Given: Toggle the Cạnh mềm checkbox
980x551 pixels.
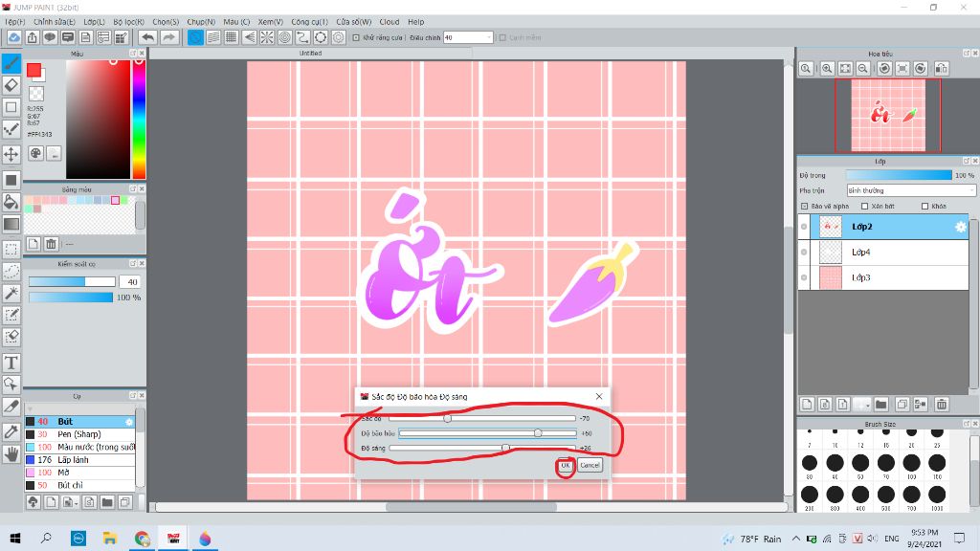Looking at the screenshot, I should click(501, 37).
